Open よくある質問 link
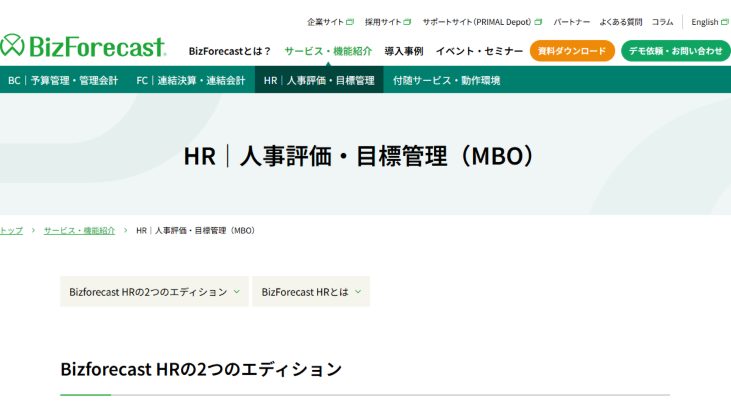 click(x=621, y=22)
